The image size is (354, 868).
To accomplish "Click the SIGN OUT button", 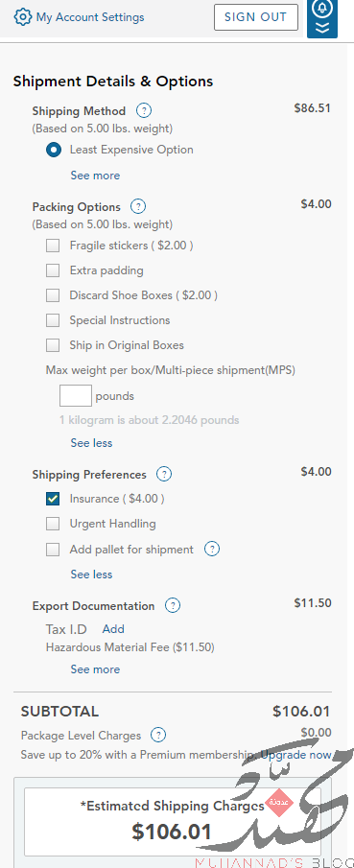I will 256,17.
